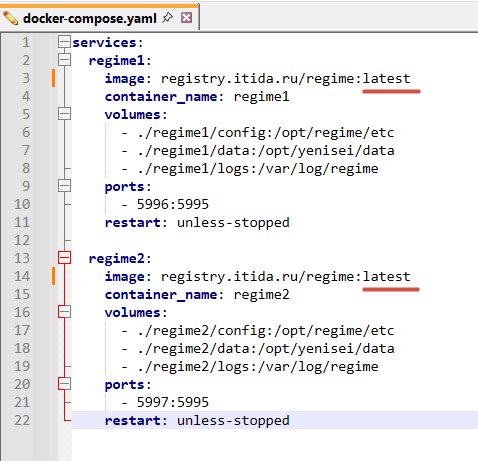Place cursor in port mapping 5997:5995
The width and height of the screenshot is (478, 461).
[173, 402]
